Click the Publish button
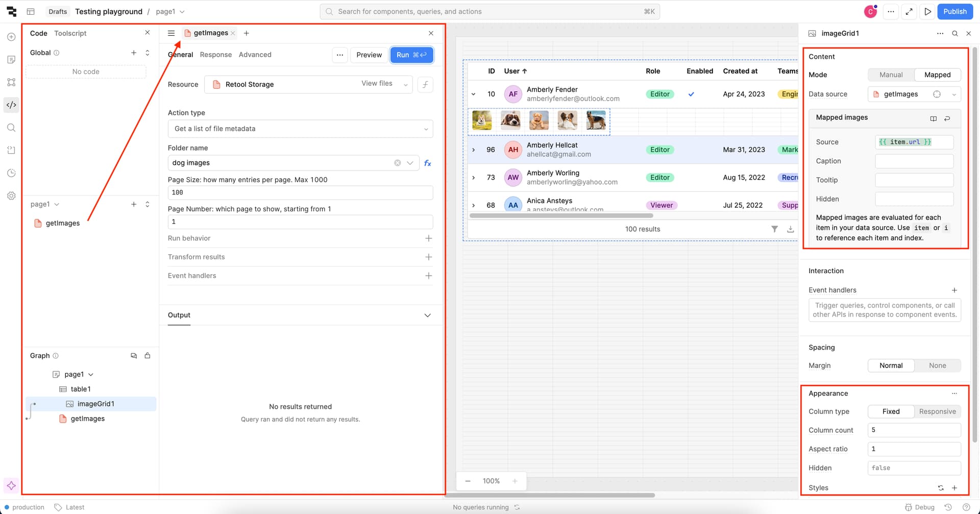This screenshot has width=980, height=514. (x=954, y=12)
